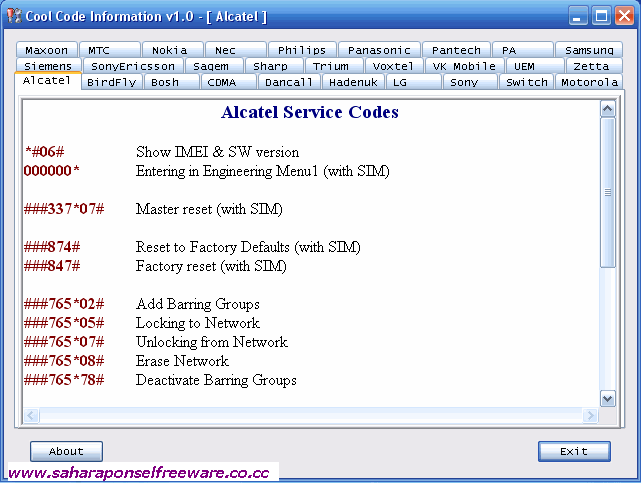Screen dimensions: 641x483
Task: Click the horizontal scrollbar left arrow
Action: (x=31, y=416)
